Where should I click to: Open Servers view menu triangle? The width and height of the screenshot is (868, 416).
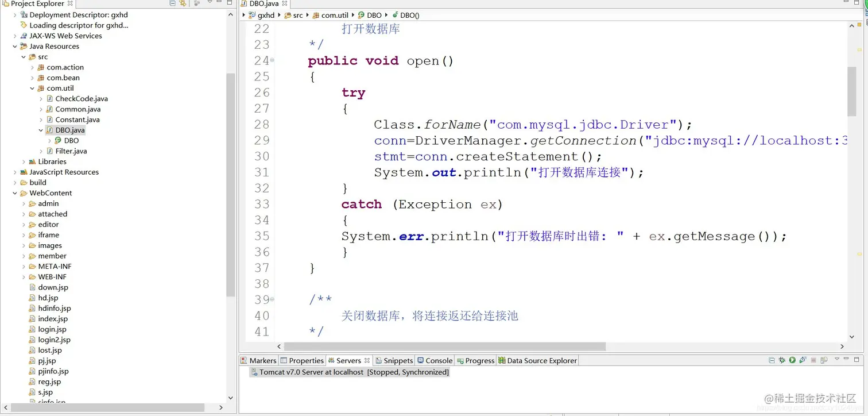coord(837,359)
